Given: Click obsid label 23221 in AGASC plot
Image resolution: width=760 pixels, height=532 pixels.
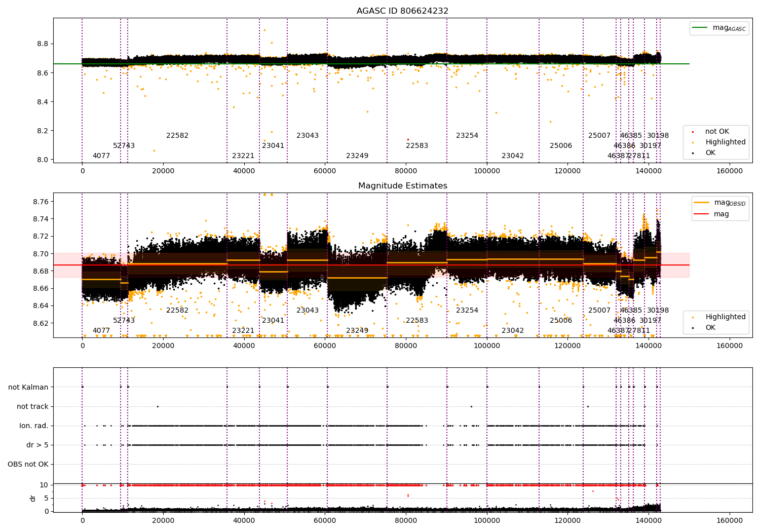Looking at the screenshot, I should pos(243,156).
